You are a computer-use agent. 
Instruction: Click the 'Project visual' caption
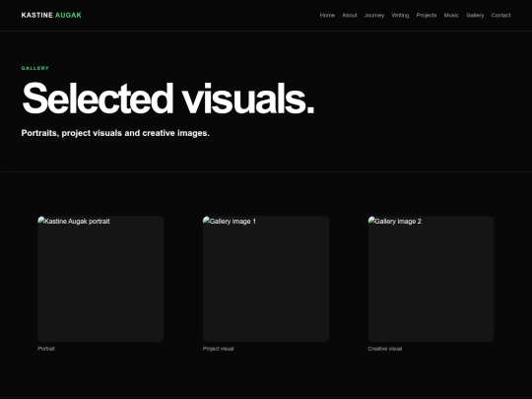(218, 349)
